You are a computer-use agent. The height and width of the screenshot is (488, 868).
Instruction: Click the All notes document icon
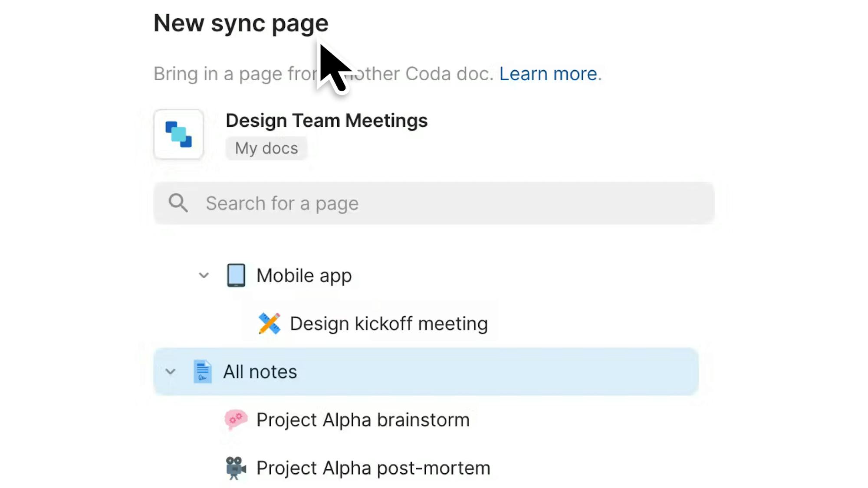tap(202, 372)
